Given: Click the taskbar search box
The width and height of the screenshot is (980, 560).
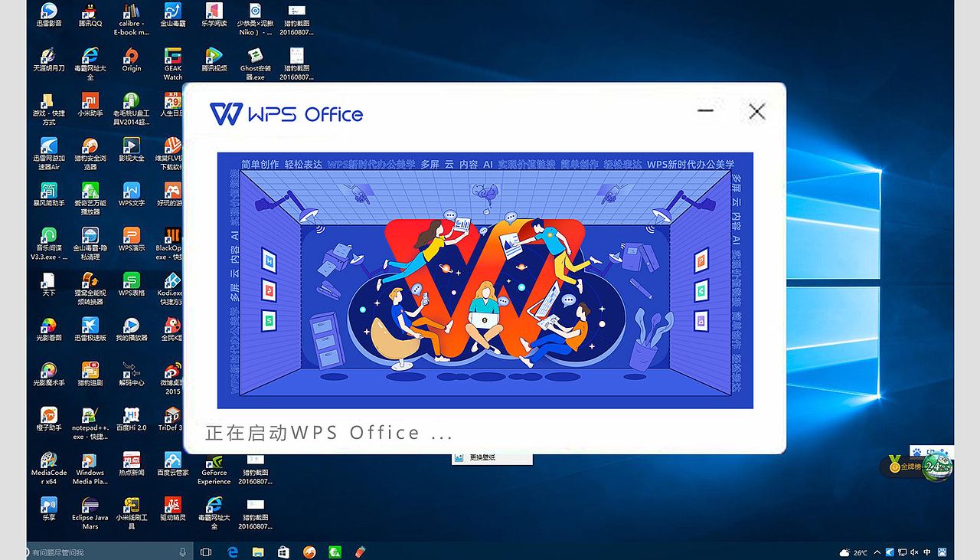Looking at the screenshot, I should pos(108,552).
